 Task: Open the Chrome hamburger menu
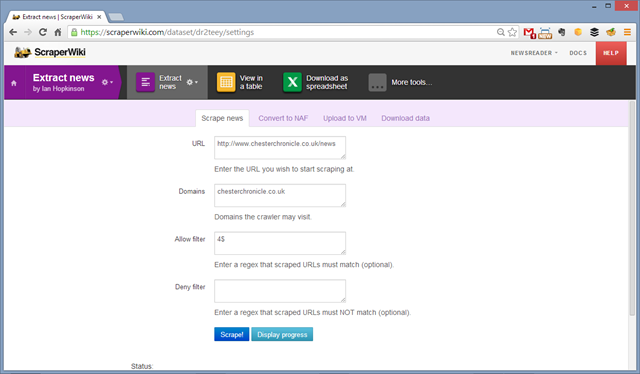(627, 32)
